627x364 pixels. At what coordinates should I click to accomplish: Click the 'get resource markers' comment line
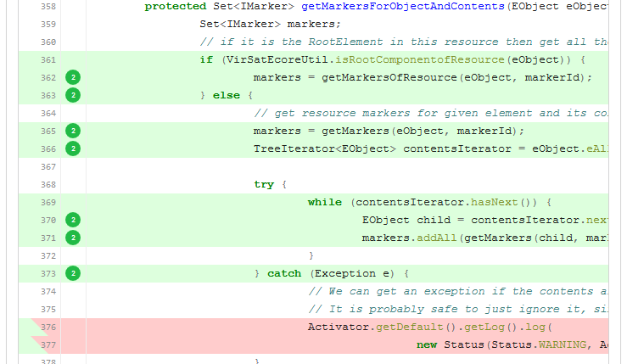tap(431, 113)
